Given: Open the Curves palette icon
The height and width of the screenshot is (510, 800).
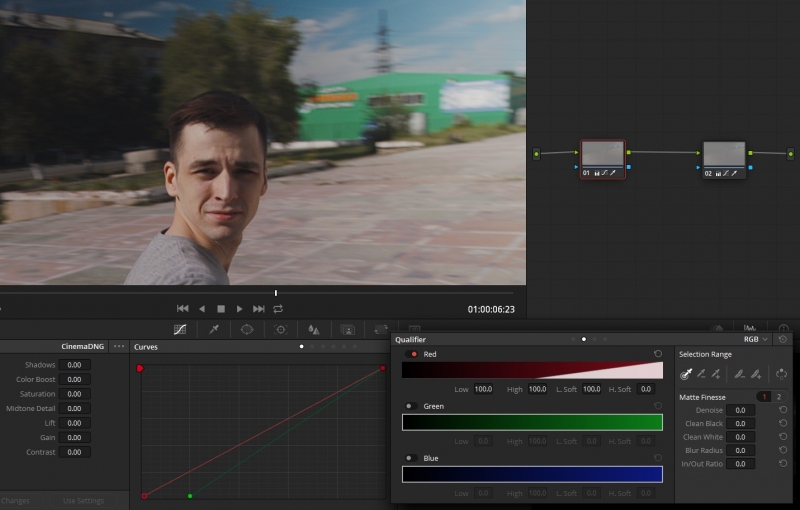Looking at the screenshot, I should 180,329.
